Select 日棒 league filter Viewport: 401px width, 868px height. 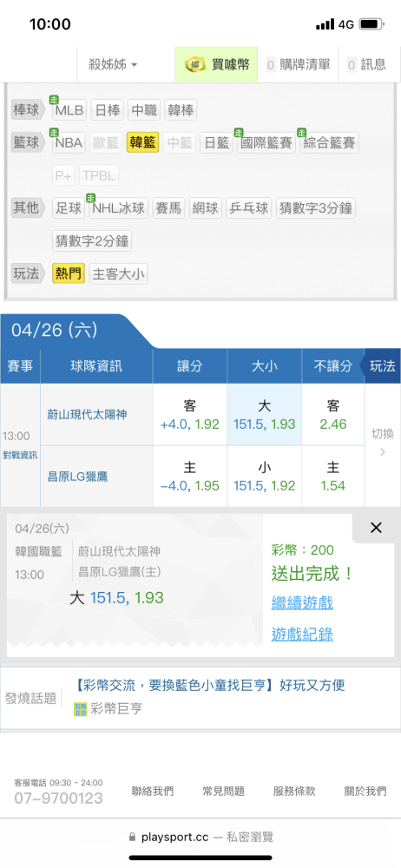107,111
